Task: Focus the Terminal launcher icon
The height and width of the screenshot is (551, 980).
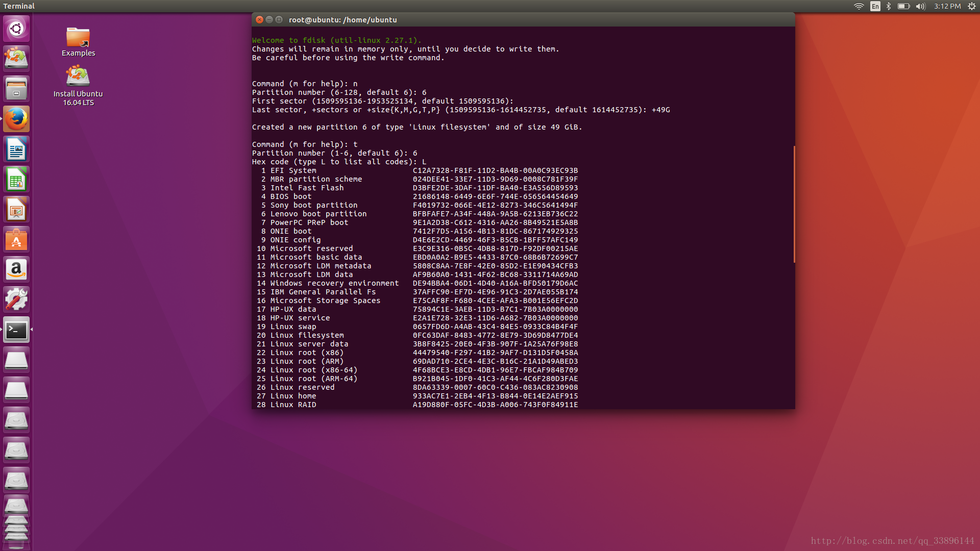Action: (16, 330)
